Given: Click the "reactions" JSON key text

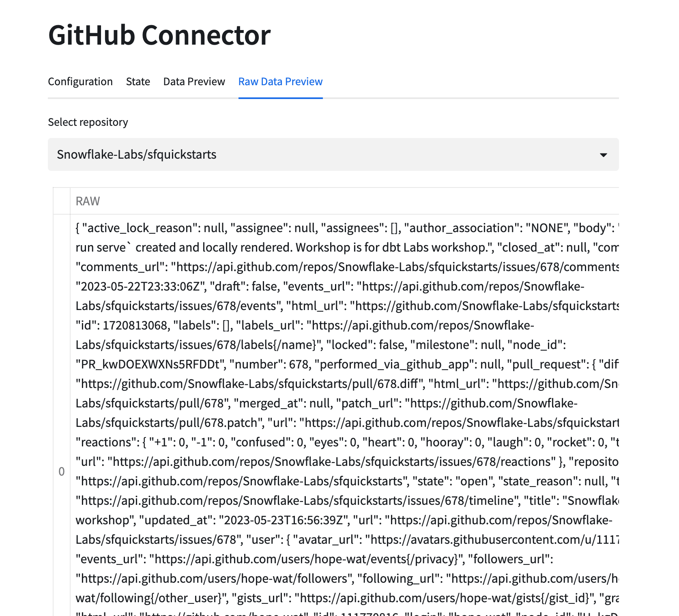Looking at the screenshot, I should (107, 442).
